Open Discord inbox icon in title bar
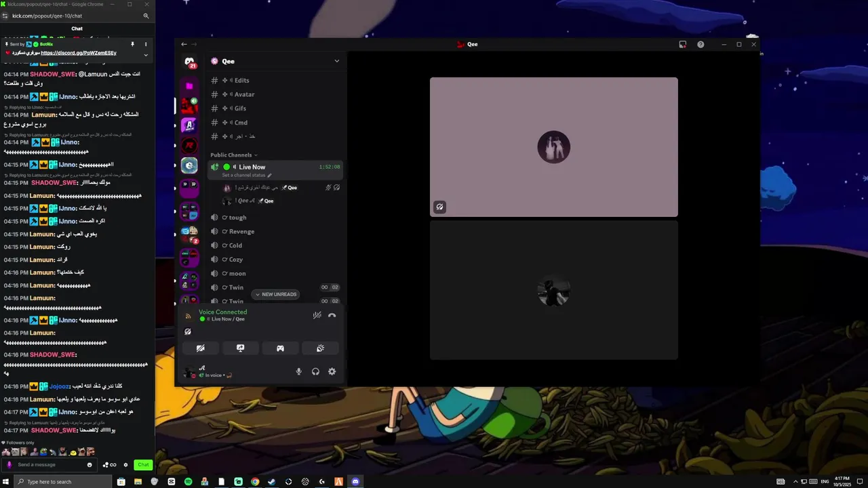The width and height of the screenshot is (868, 488). click(x=682, y=44)
